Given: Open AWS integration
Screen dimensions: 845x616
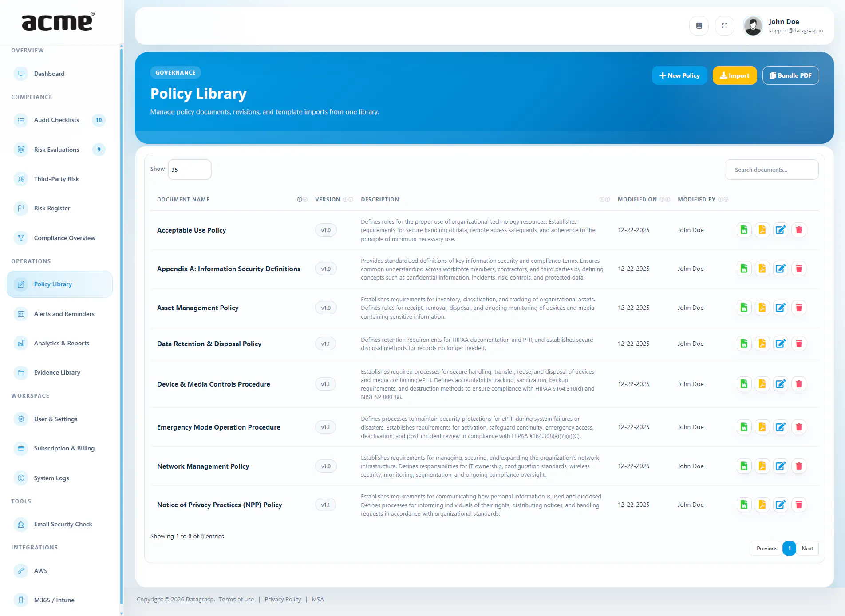Looking at the screenshot, I should click(x=59, y=571).
